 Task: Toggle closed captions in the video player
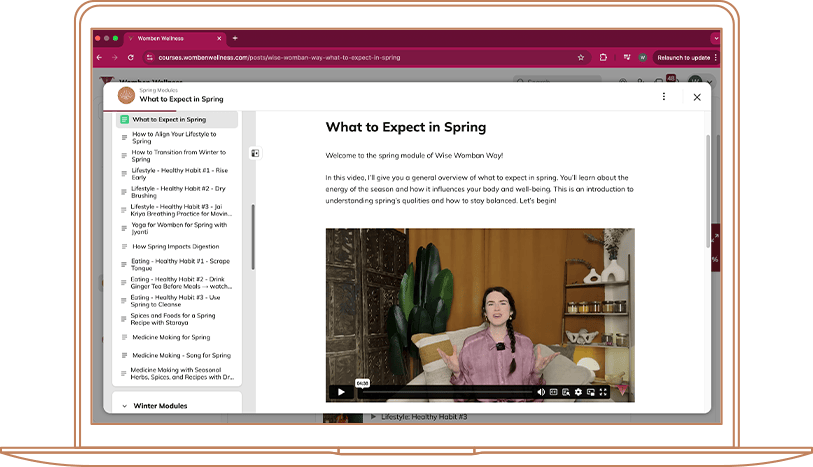click(553, 392)
